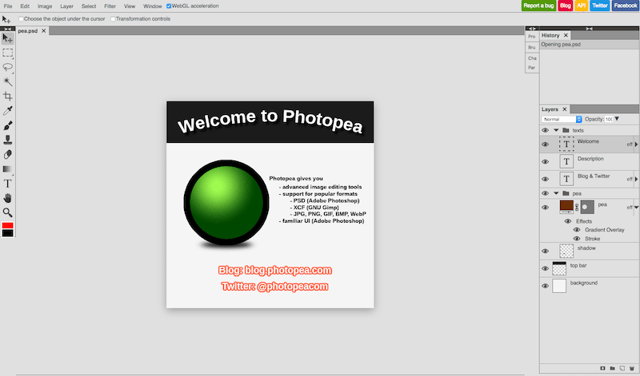This screenshot has height=376, width=640.
Task: Click the red Blog button
Action: point(565,6)
